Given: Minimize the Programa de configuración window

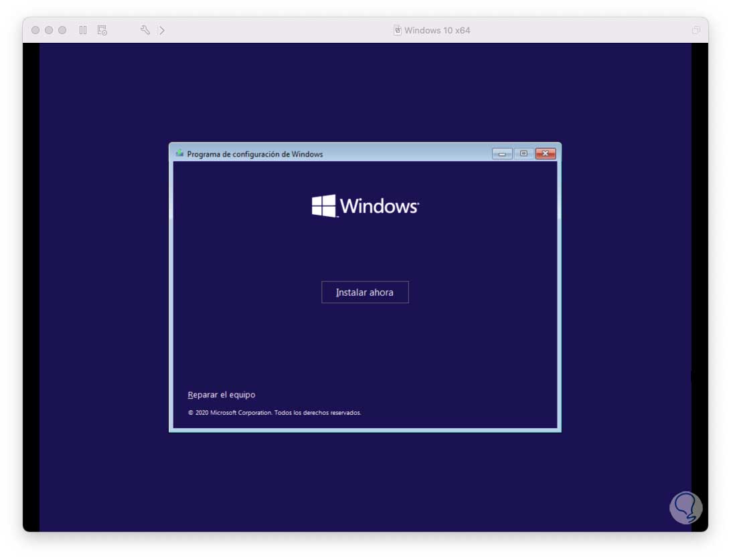Looking at the screenshot, I should coord(502,154).
